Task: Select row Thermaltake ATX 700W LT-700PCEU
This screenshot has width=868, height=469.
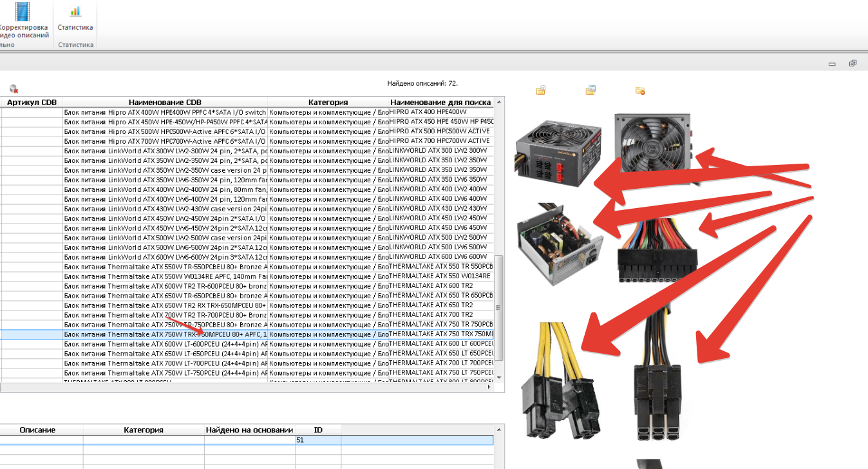Action: (x=247, y=363)
